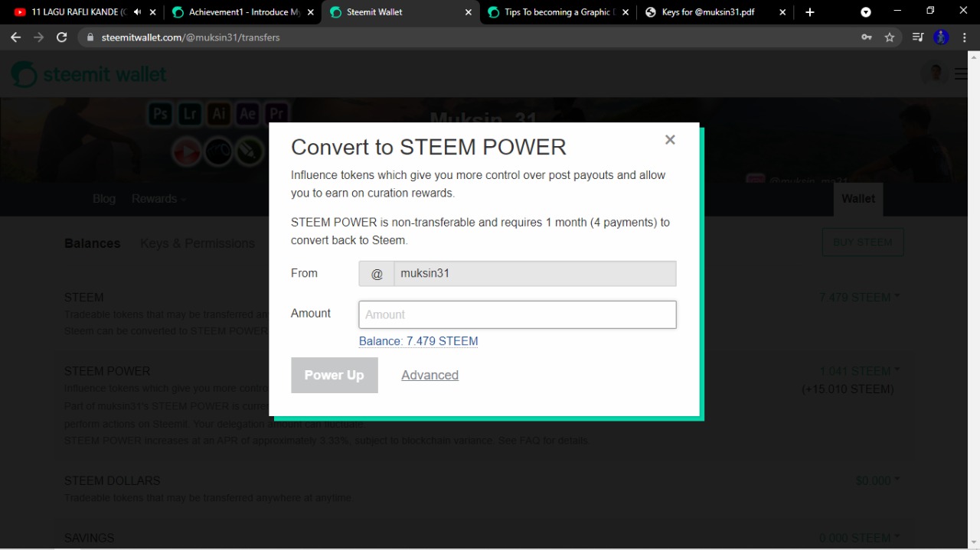Click the steemit wallet logo
Viewport: 980px width, 550px height.
pos(89,74)
